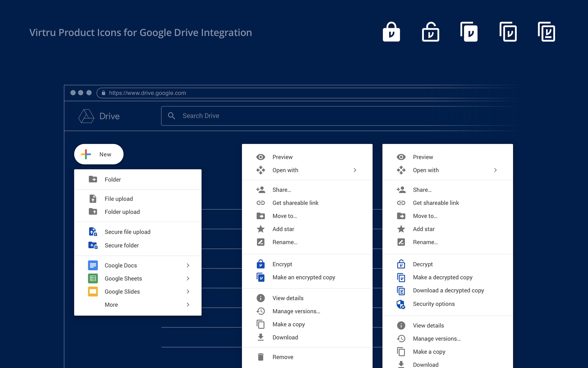Screen dimensions: 588x368
Task: Click the Make an encrypted copy icon
Action: click(x=261, y=277)
